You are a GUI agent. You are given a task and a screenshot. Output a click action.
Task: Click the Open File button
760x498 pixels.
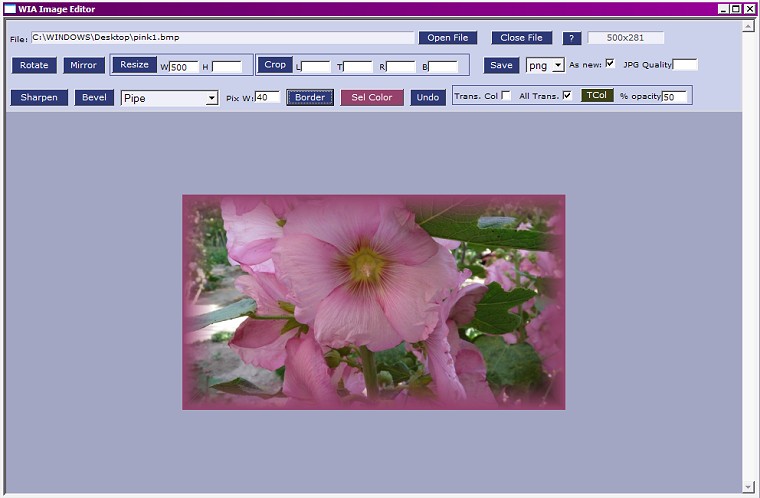point(447,38)
